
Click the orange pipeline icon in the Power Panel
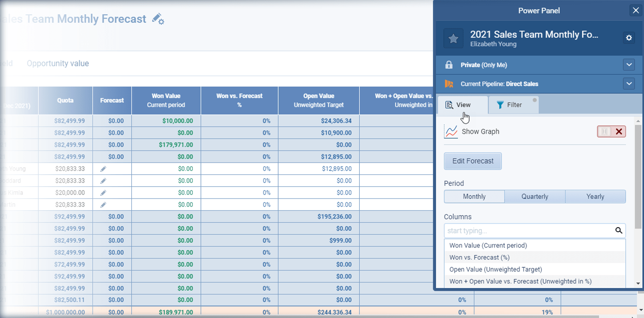[450, 83]
